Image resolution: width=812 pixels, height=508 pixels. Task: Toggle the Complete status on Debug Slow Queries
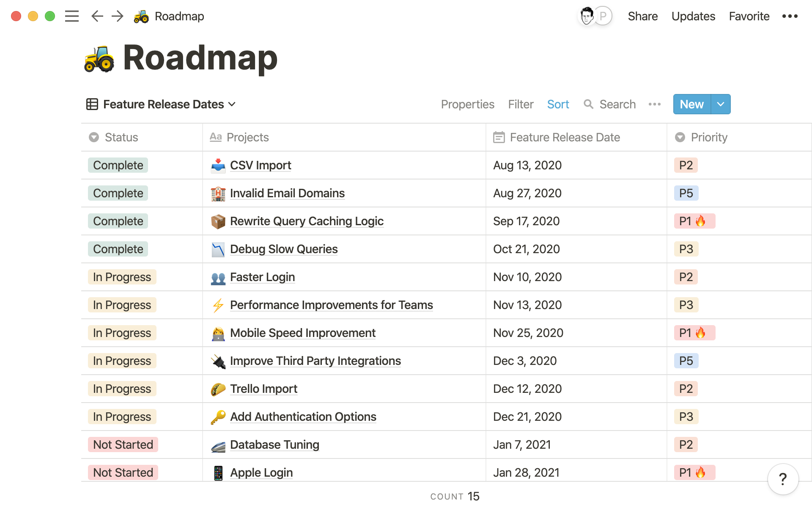pos(117,249)
